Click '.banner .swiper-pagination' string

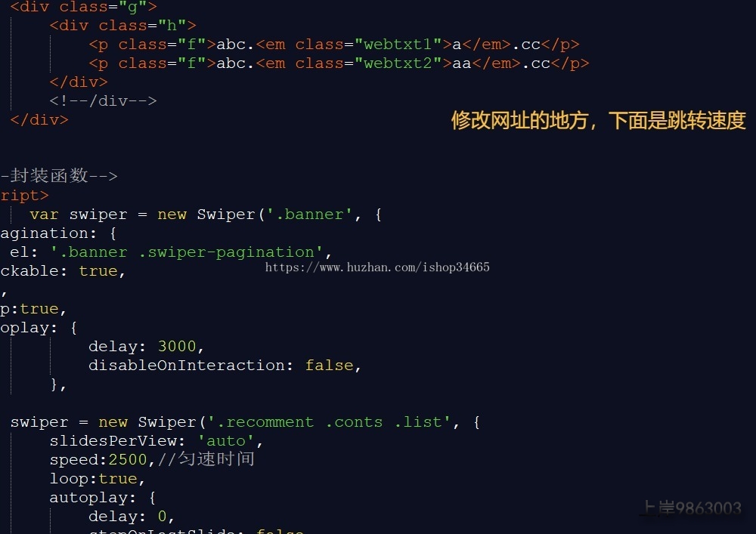click(x=186, y=252)
